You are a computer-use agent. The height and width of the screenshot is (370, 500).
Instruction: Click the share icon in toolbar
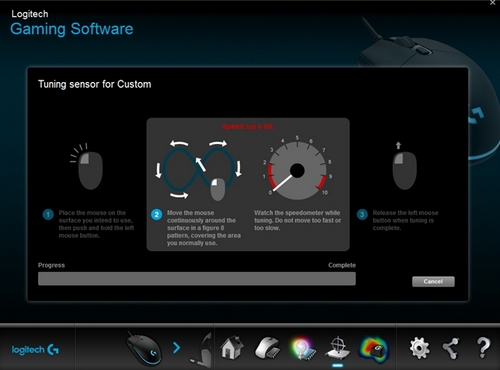click(x=451, y=349)
